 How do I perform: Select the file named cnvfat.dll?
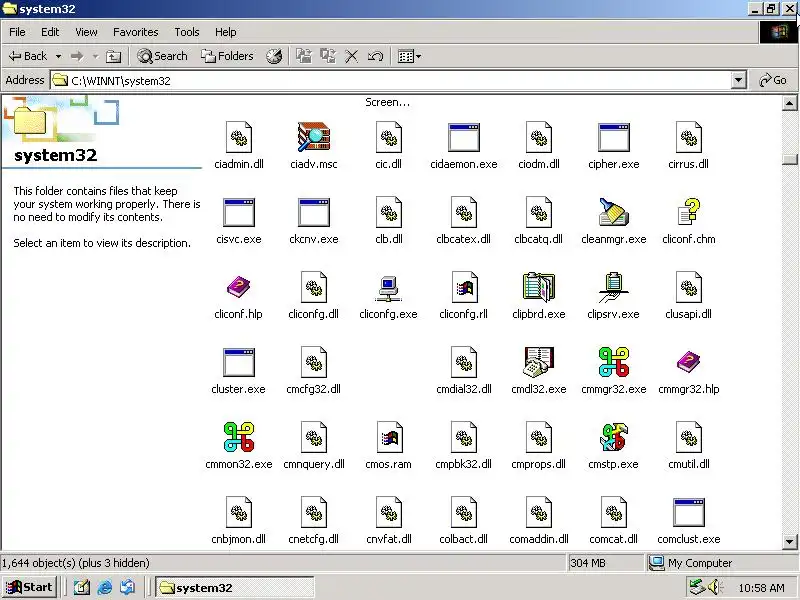(389, 520)
